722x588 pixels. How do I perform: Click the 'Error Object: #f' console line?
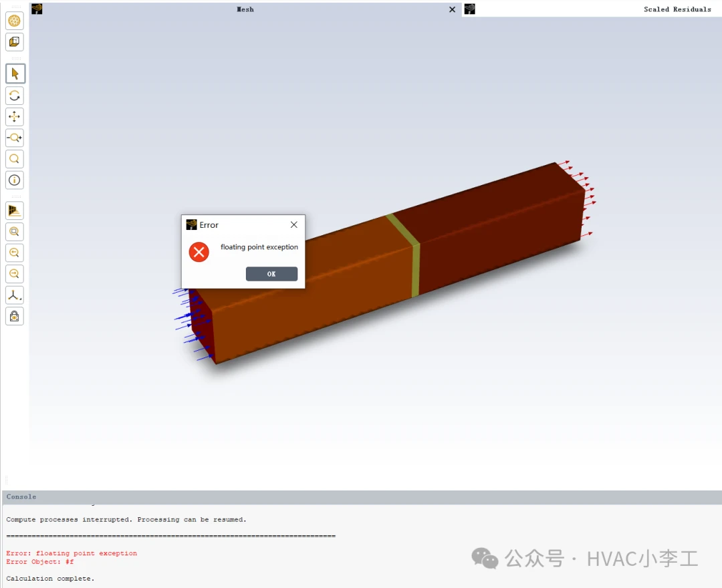(40, 561)
